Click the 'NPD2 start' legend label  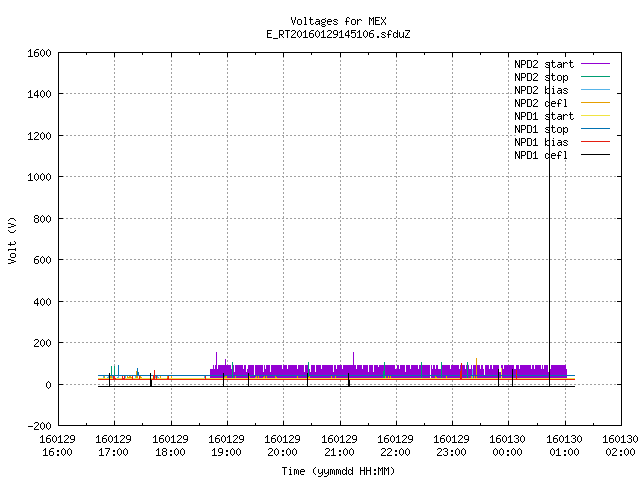(x=544, y=64)
